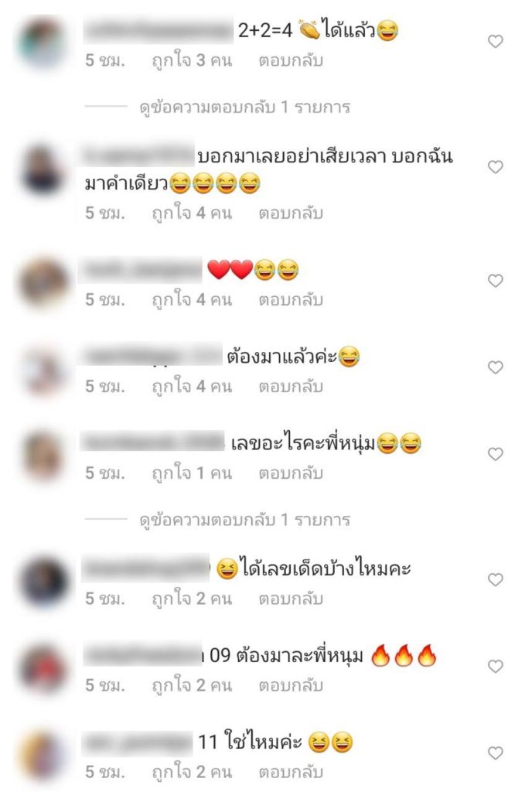Tap heart beside '11 ใช่ไหมค่ะ' comment
Viewport: 532px width, 792px height.
[495, 753]
